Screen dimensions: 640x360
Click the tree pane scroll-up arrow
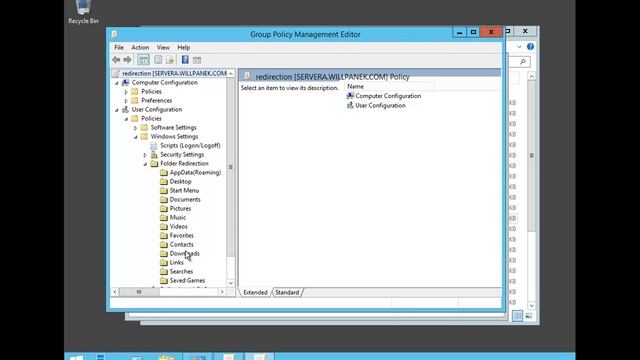tap(231, 73)
